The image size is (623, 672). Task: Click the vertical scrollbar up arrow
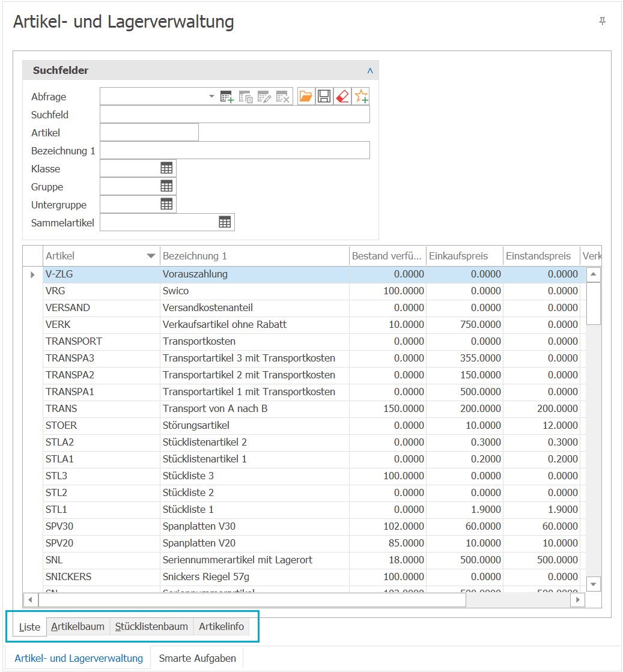(x=594, y=274)
